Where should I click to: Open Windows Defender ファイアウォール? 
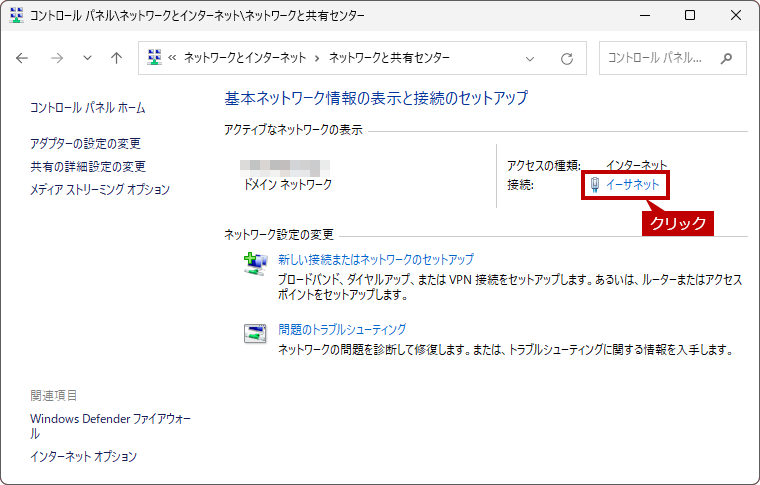[x=111, y=426]
